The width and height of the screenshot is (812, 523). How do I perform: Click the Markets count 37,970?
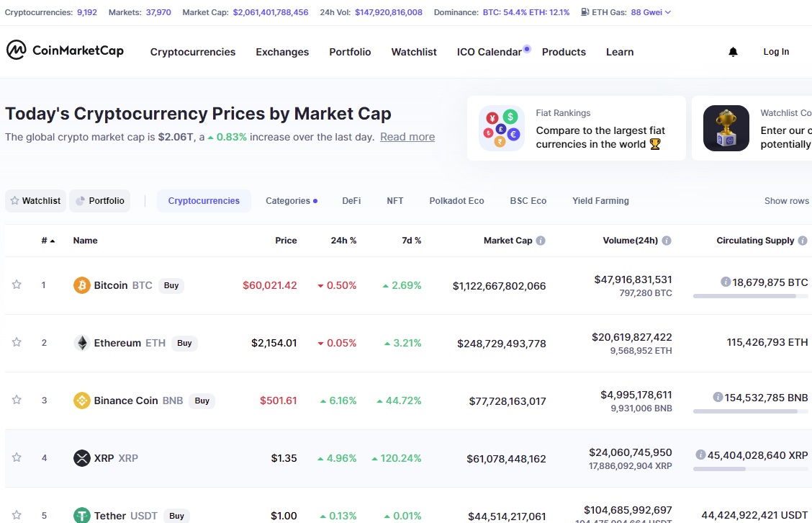pyautogui.click(x=158, y=12)
